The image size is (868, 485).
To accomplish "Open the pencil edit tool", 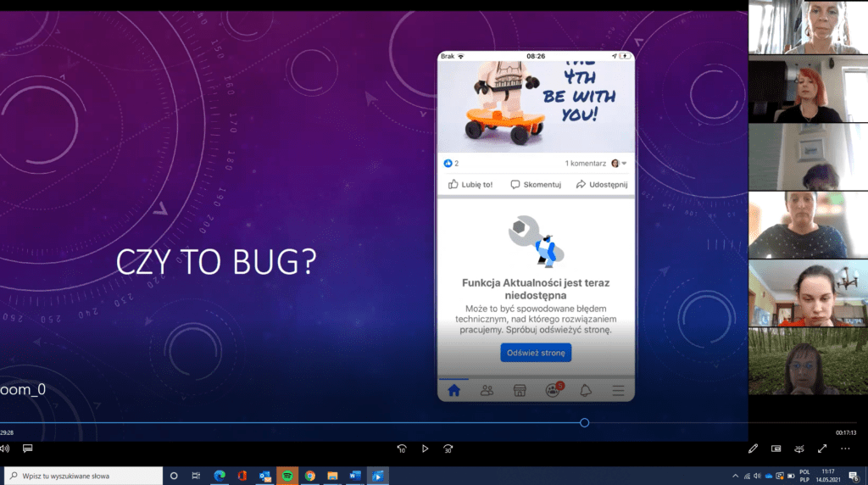I will coord(753,449).
